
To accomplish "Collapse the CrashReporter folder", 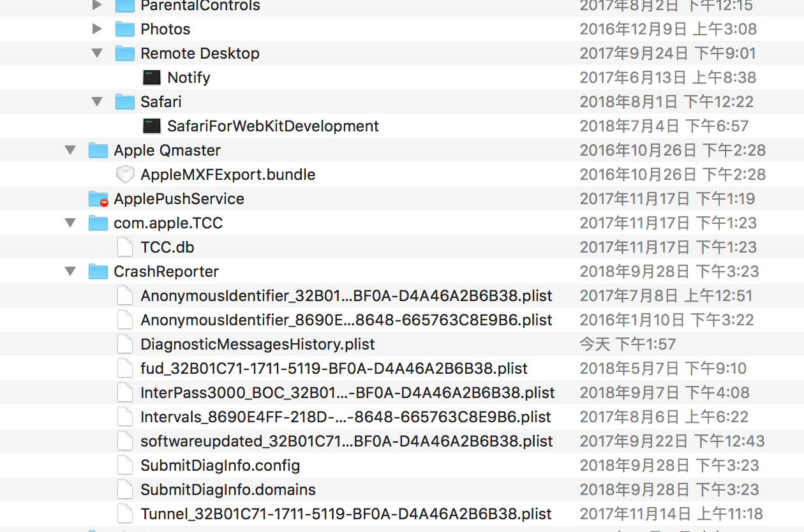I will pos(70,271).
